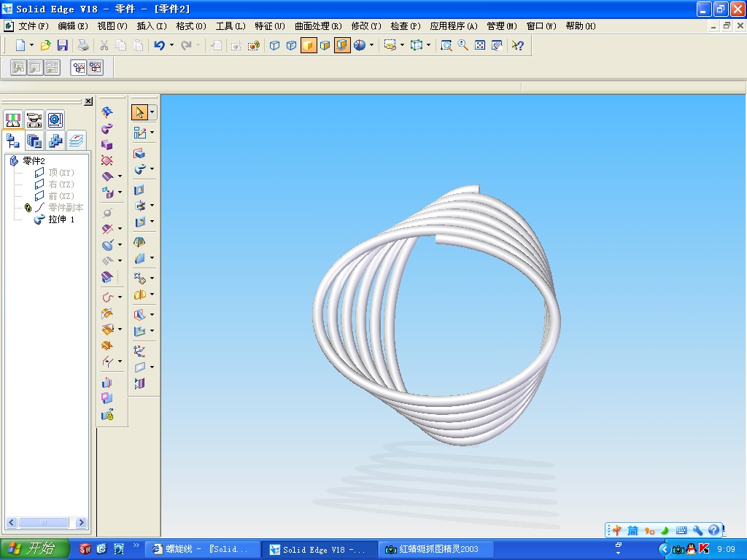Switch to the Feature Library tab

(34, 141)
